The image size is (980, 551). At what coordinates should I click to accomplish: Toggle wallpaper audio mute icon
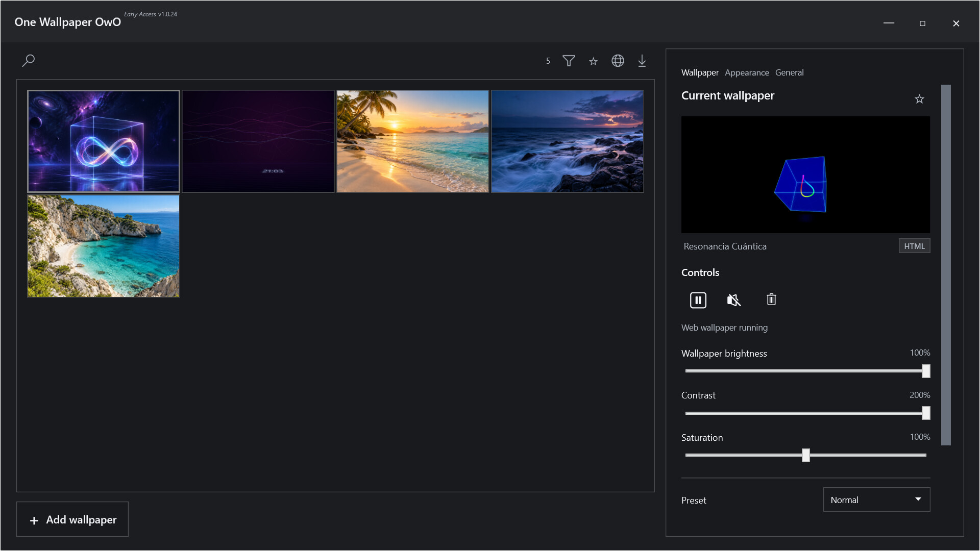pyautogui.click(x=734, y=300)
